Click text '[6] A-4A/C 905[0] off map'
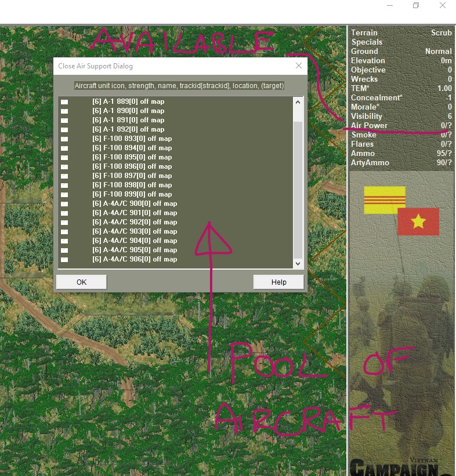This screenshot has width=456, height=476. tap(135, 250)
